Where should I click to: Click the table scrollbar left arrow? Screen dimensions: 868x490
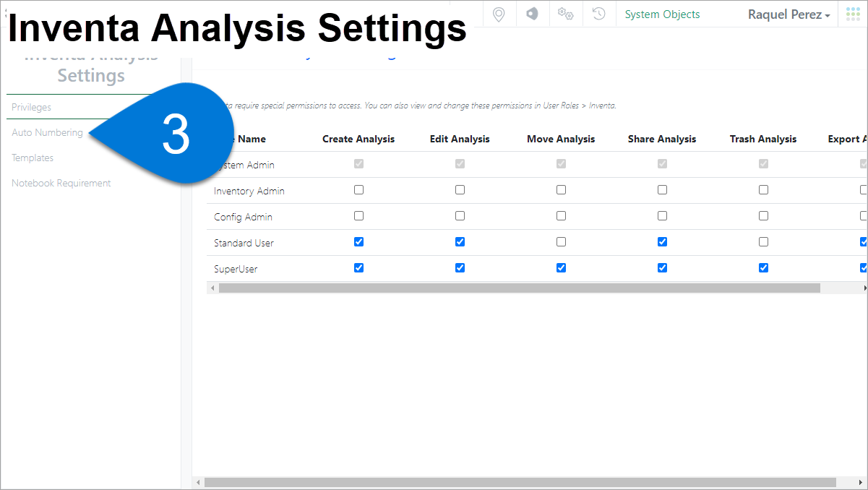[212, 288]
